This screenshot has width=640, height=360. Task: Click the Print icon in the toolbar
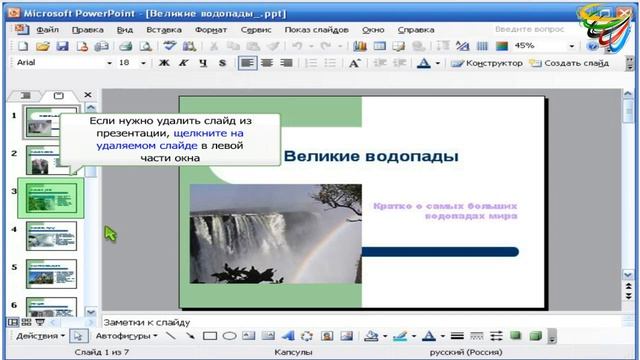[126, 46]
